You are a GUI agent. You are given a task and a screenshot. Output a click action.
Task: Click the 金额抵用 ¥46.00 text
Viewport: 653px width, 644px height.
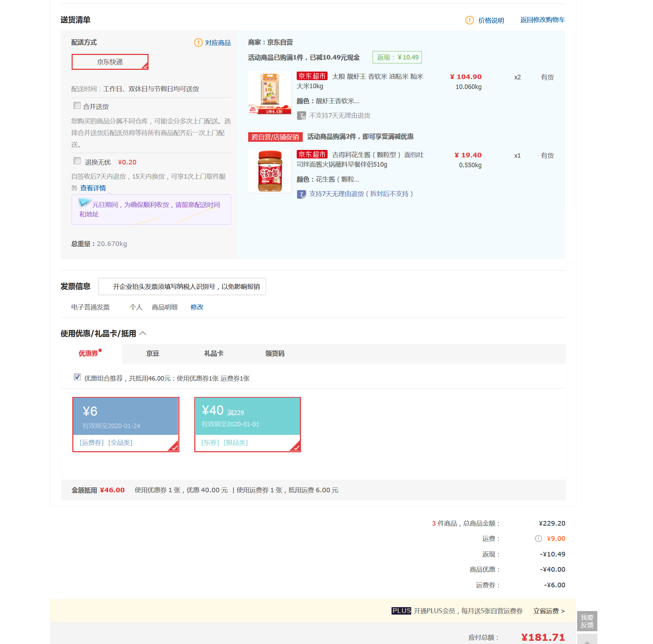click(98, 490)
